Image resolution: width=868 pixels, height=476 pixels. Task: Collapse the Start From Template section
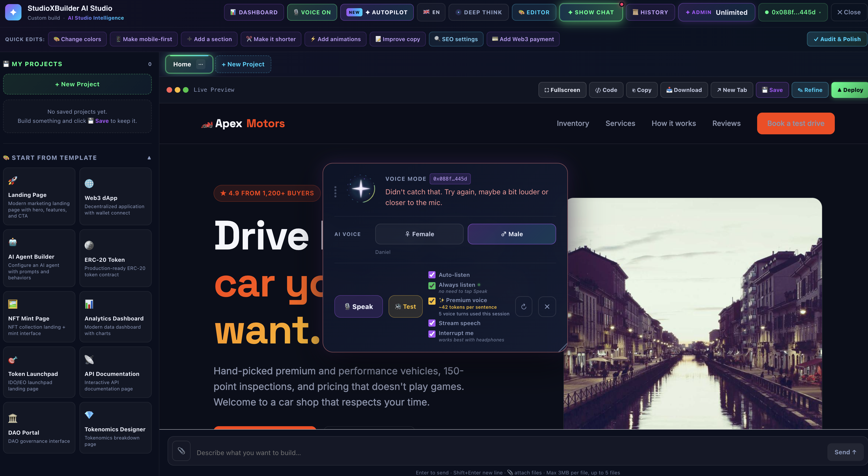coord(149,158)
